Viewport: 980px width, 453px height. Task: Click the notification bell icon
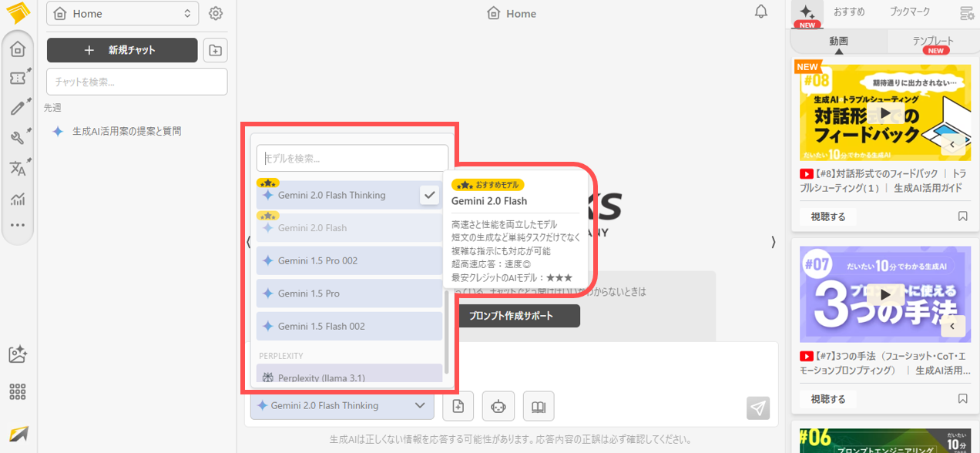click(x=761, y=12)
